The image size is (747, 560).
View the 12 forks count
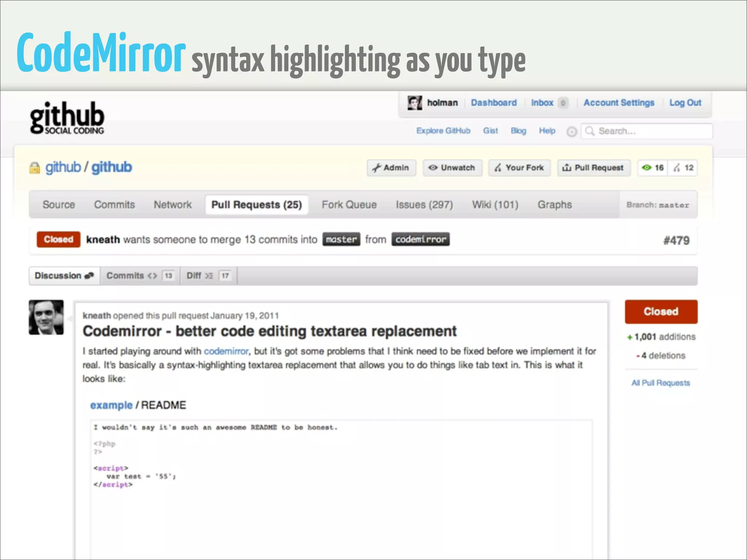[683, 168]
